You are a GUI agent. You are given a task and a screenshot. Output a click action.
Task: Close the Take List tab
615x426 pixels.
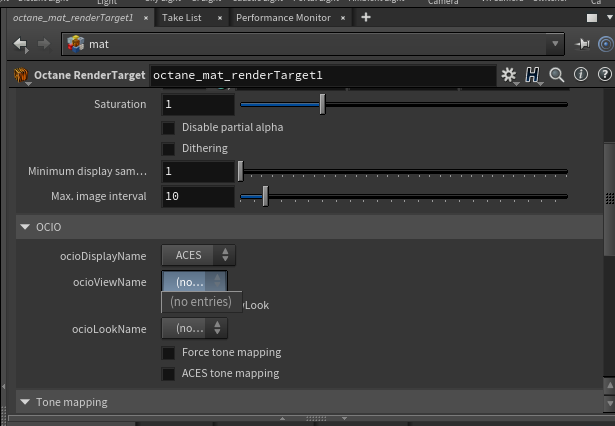pyautogui.click(x=220, y=18)
